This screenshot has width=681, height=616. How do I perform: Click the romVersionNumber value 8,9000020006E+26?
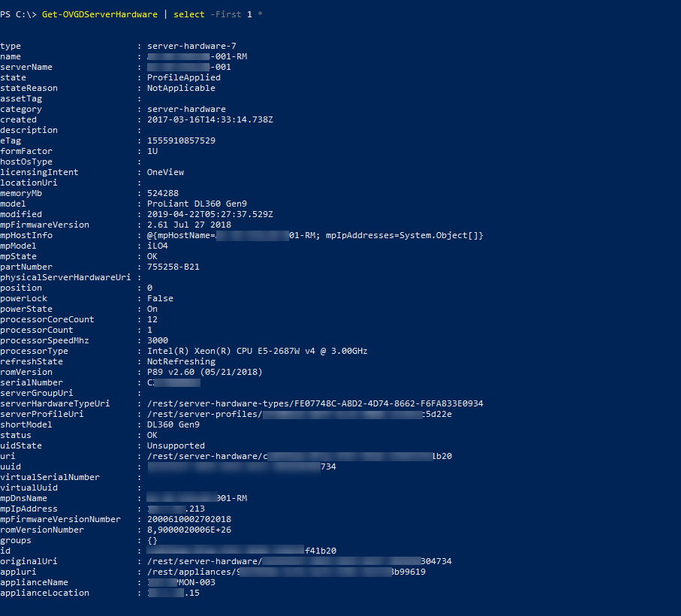coord(189,530)
